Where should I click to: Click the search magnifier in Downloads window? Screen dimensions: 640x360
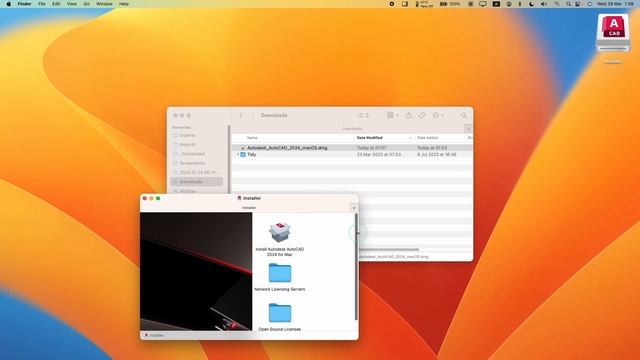click(464, 116)
